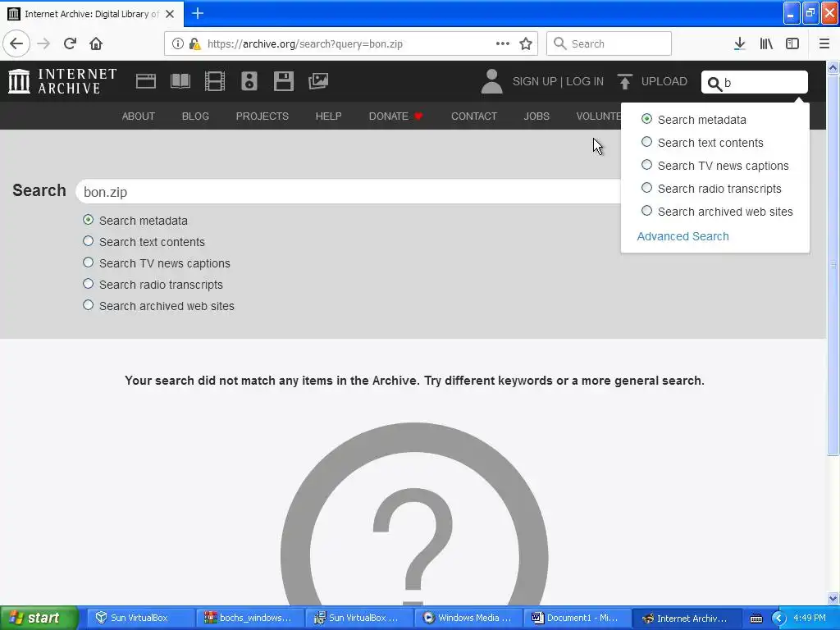840x630 pixels.
Task: Open the Texts book icon
Action: [x=180, y=81]
